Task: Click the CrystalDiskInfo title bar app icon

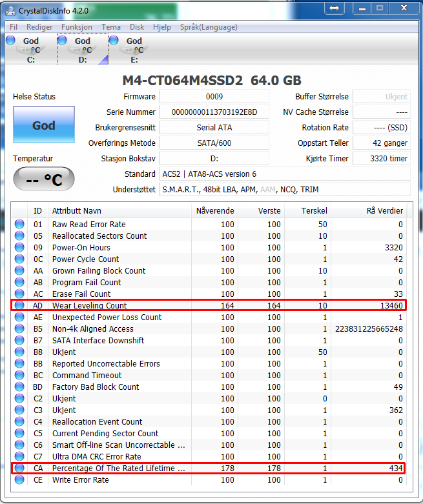Action: (10, 11)
